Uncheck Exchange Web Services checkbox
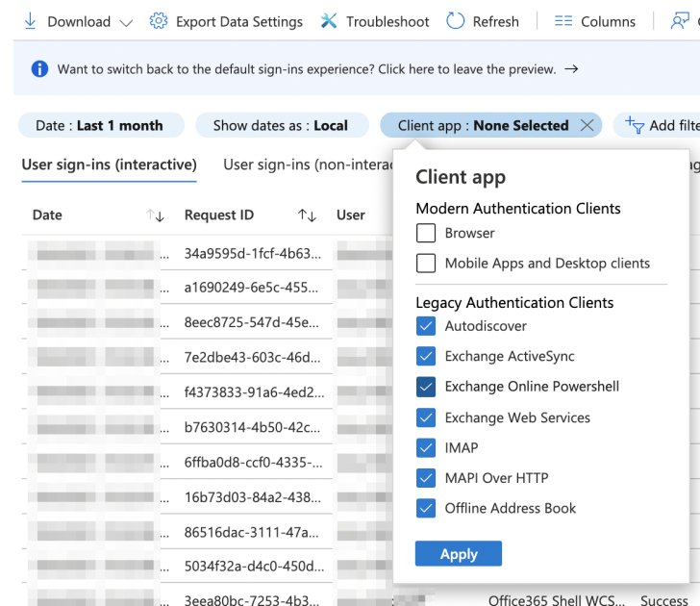Screen dimensions: 700x606 (x=426, y=417)
